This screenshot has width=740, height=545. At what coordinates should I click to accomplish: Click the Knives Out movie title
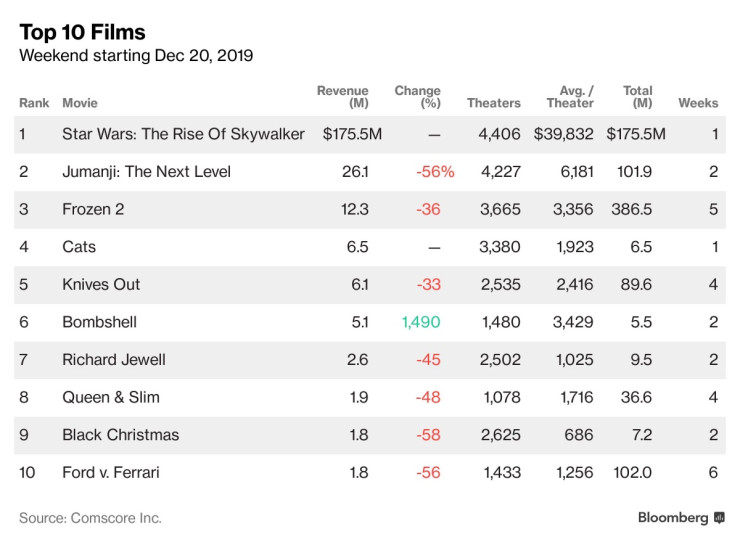101,284
